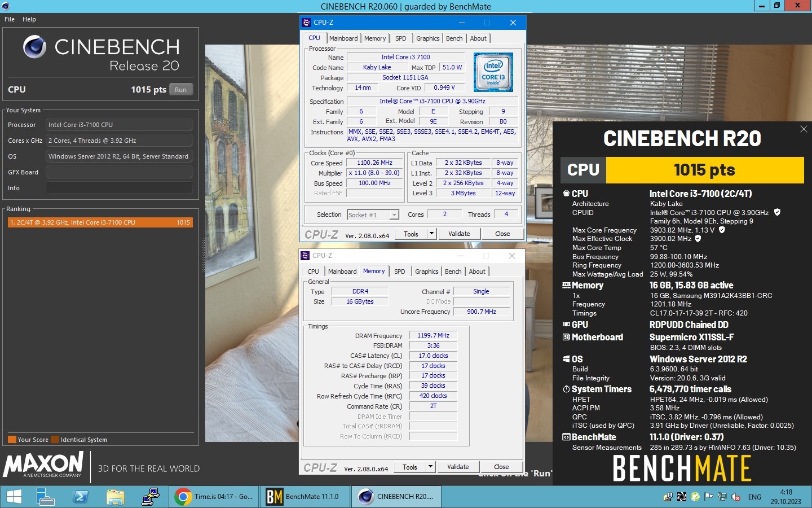Click the OS field showing Windows Server 2012 R2
The width and height of the screenshot is (812, 508).
[x=119, y=156]
